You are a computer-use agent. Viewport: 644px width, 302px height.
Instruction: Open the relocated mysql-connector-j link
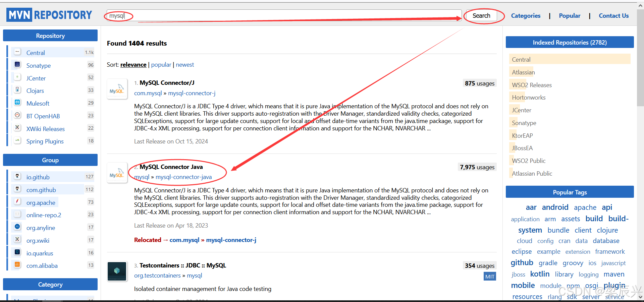231,240
